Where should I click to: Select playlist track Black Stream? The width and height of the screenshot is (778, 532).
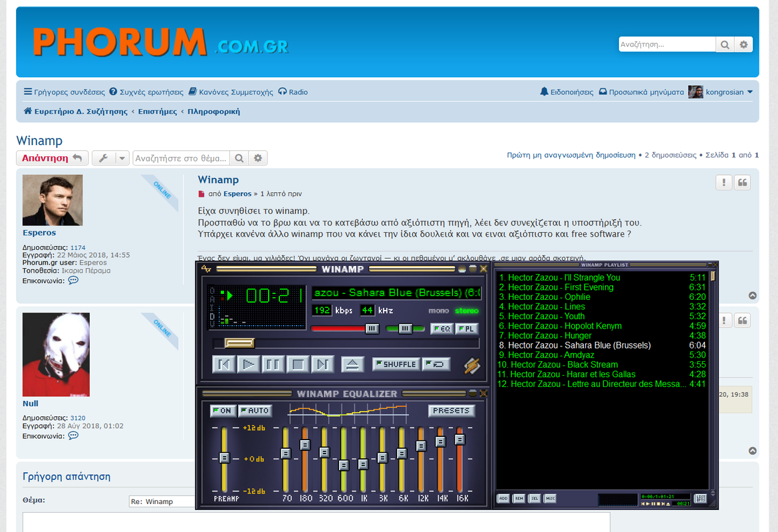(x=602, y=365)
